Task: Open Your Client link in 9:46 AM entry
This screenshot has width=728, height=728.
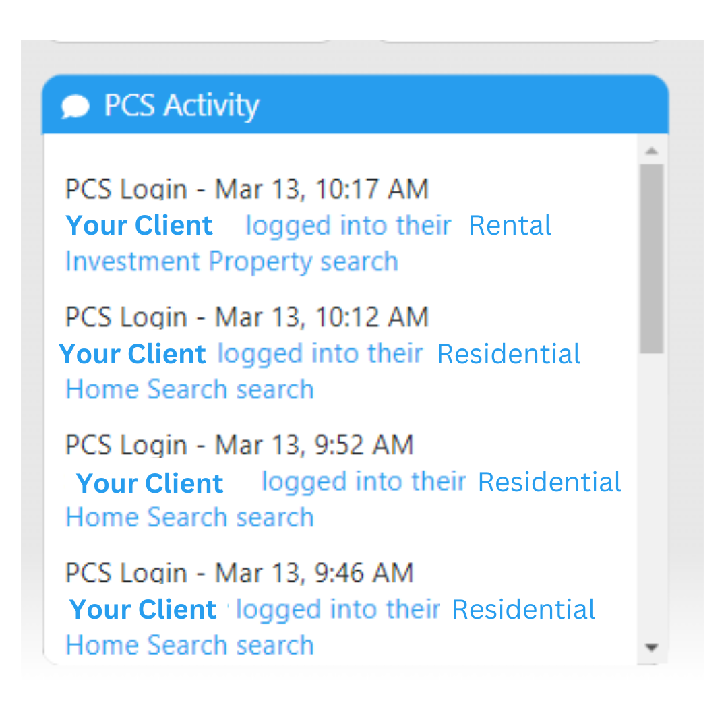Action: (x=142, y=609)
